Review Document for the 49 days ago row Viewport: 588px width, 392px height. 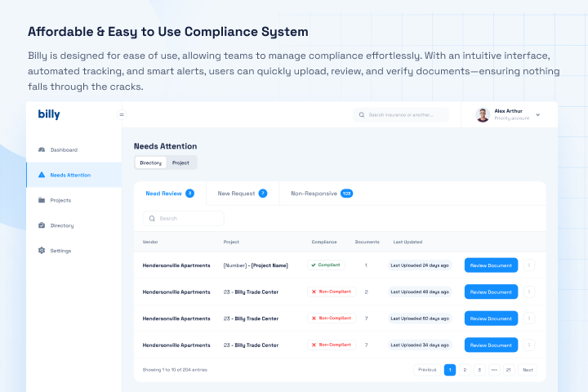coord(491,292)
